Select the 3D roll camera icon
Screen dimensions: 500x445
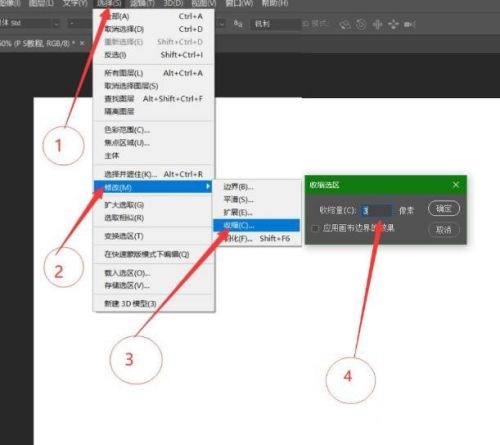click(361, 24)
